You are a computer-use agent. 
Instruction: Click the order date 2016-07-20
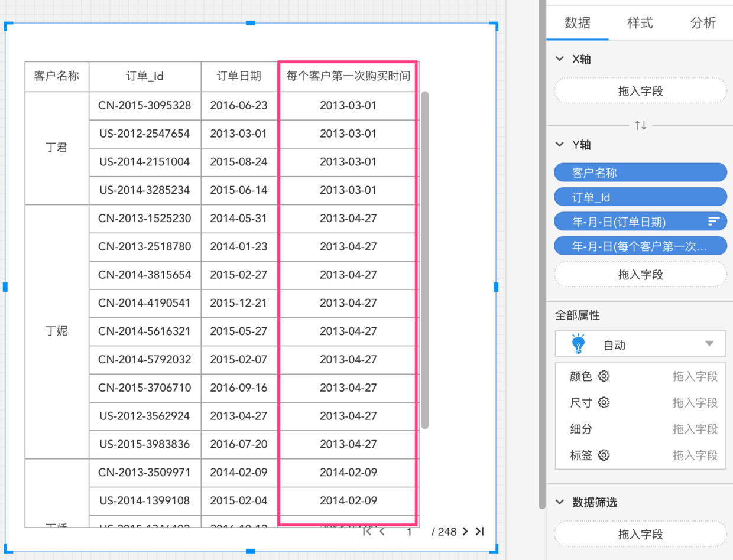tap(239, 444)
